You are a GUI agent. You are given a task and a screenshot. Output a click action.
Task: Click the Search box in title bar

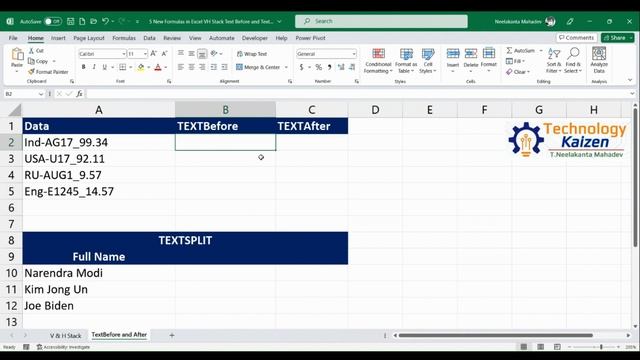pos(381,21)
